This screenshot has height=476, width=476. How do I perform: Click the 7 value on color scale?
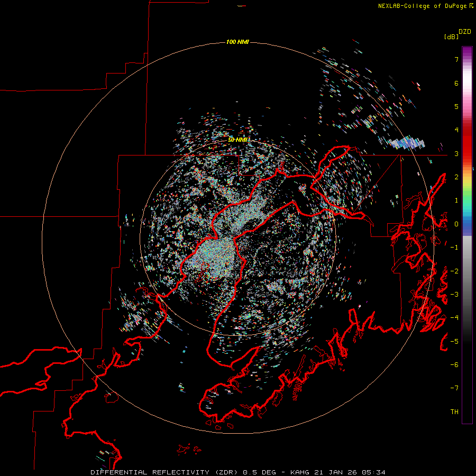[x=456, y=59]
